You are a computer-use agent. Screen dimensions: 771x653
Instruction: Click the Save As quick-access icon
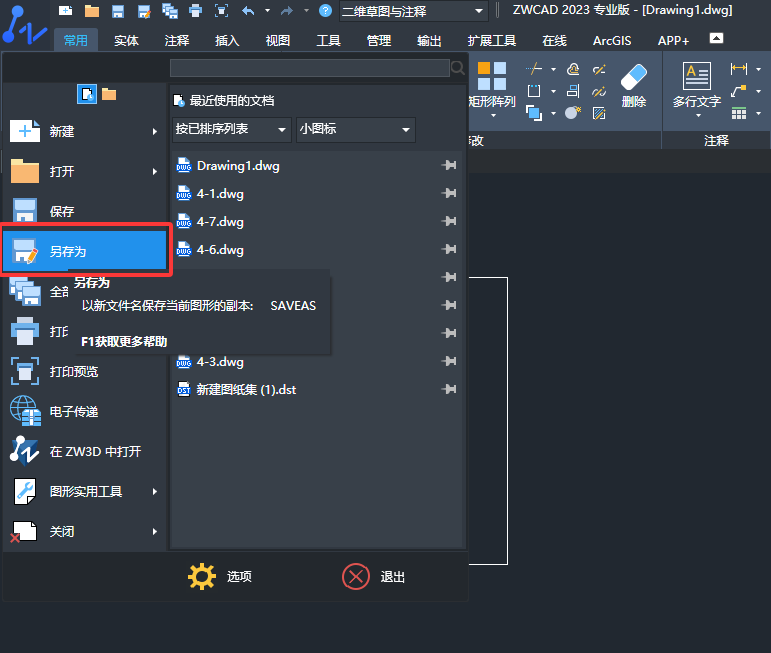click(144, 11)
